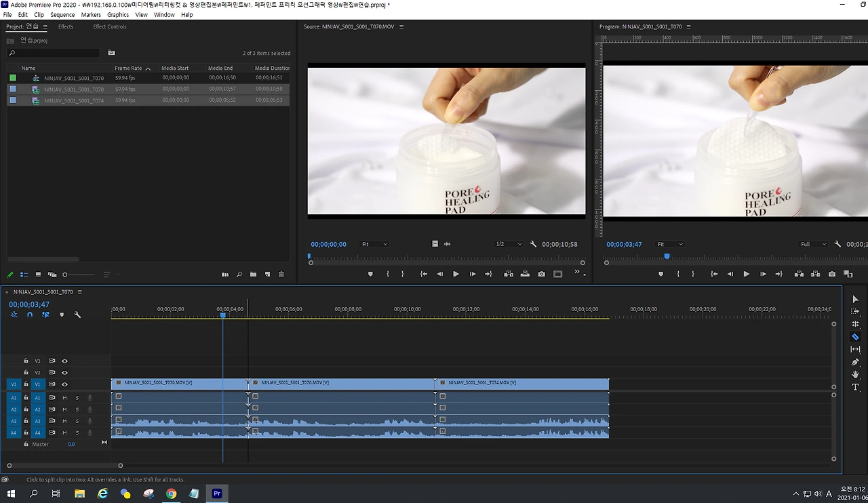The image size is (868, 503).
Task: Open timeline sequence panel menu
Action: pos(79,292)
